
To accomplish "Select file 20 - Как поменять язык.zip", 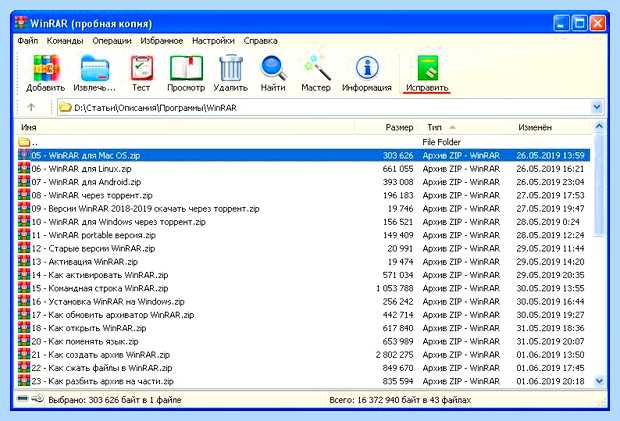I will coord(304,341).
